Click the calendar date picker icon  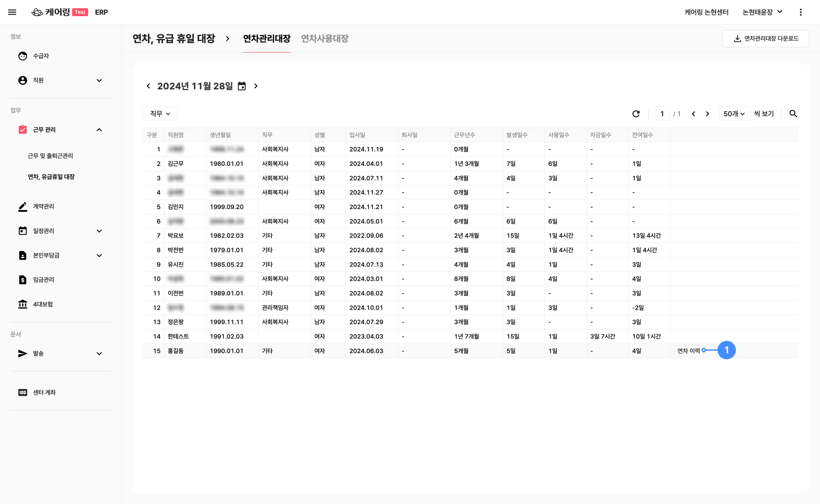click(x=242, y=86)
